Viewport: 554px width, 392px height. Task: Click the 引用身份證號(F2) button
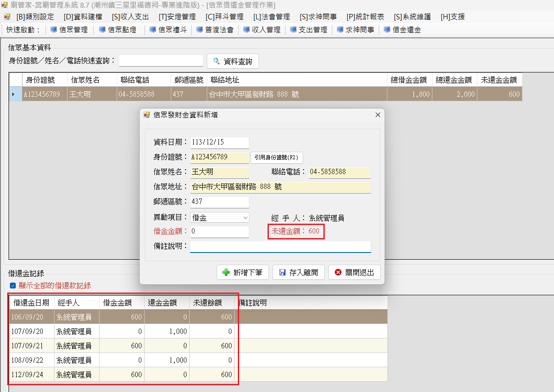(x=277, y=158)
